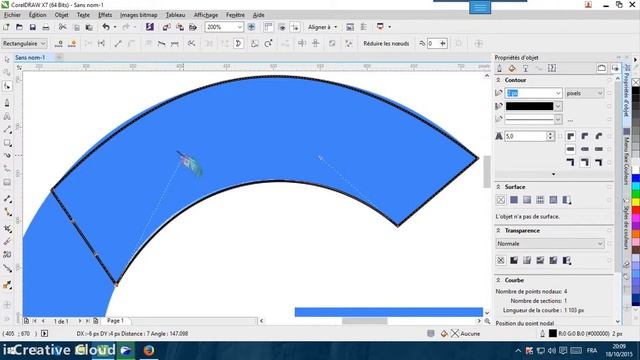Image resolution: width=640 pixels, height=360 pixels.
Task: Switch to the Sans nom-1 document tab
Action: [x=30, y=58]
